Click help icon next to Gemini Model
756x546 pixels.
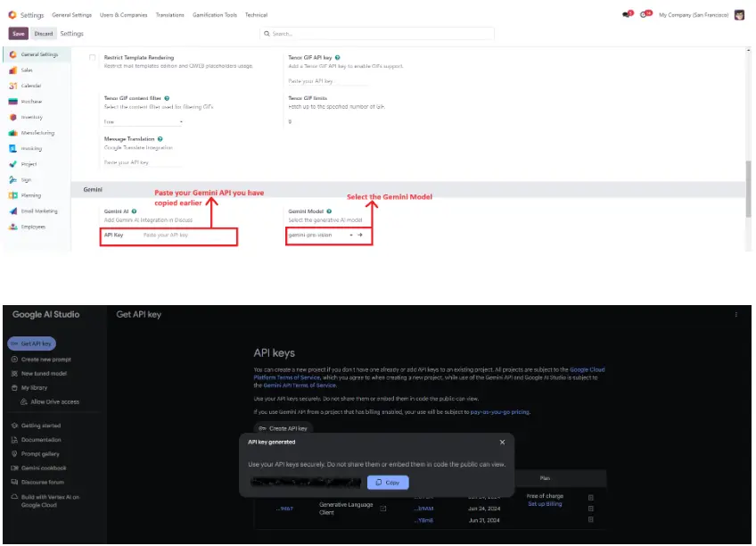pyautogui.click(x=329, y=211)
